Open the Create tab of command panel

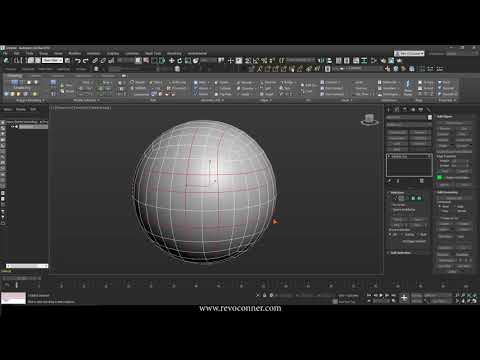point(389,109)
